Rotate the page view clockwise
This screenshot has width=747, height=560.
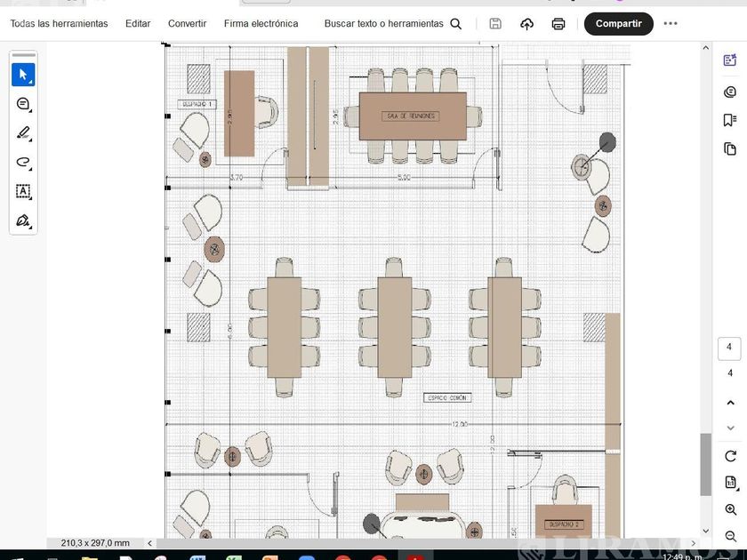[x=730, y=456]
